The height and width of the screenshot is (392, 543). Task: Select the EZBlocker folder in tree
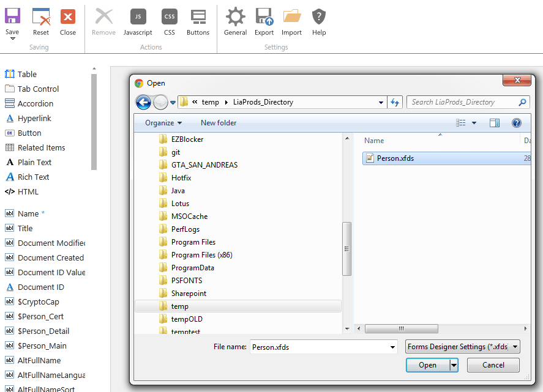click(x=181, y=139)
